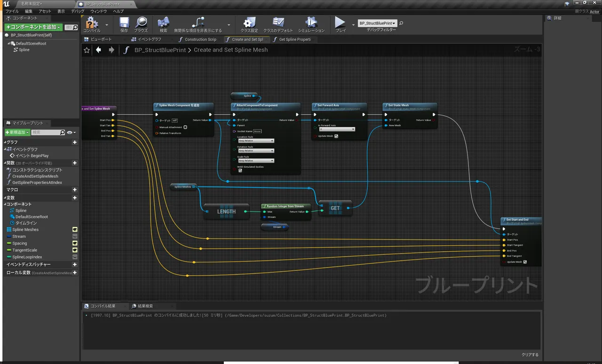Open the 編集 (Edit) menu
The height and width of the screenshot is (364, 602).
click(x=29, y=11)
